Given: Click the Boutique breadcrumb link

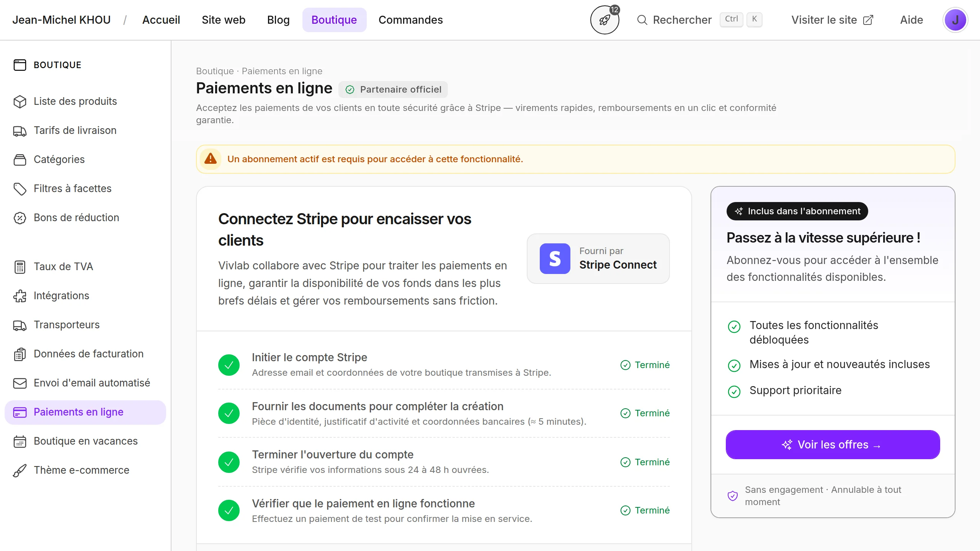Looking at the screenshot, I should (x=214, y=71).
